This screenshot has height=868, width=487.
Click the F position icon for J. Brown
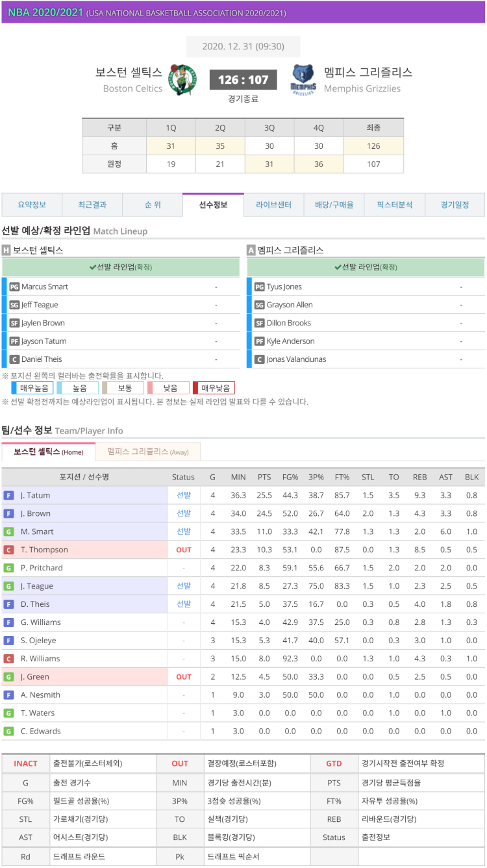(x=8, y=513)
